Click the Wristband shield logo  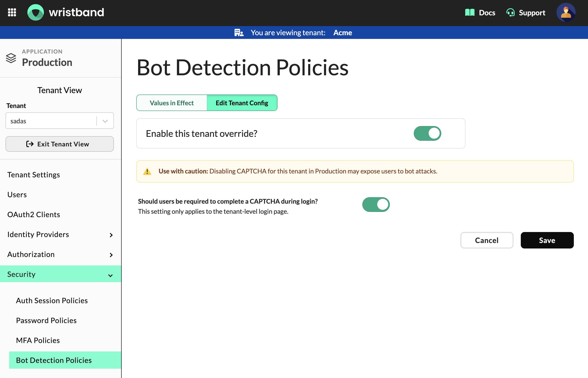(36, 13)
